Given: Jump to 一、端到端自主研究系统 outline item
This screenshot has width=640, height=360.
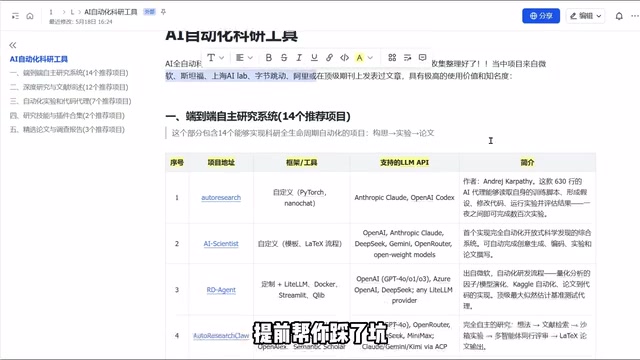Looking at the screenshot, I should pyautogui.click(x=69, y=73).
